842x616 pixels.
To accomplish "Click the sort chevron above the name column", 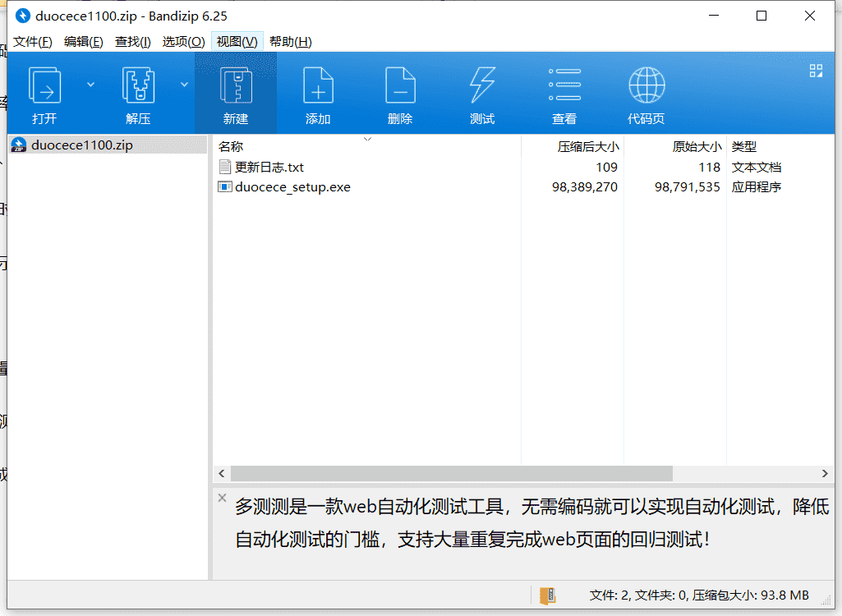I will pyautogui.click(x=368, y=139).
